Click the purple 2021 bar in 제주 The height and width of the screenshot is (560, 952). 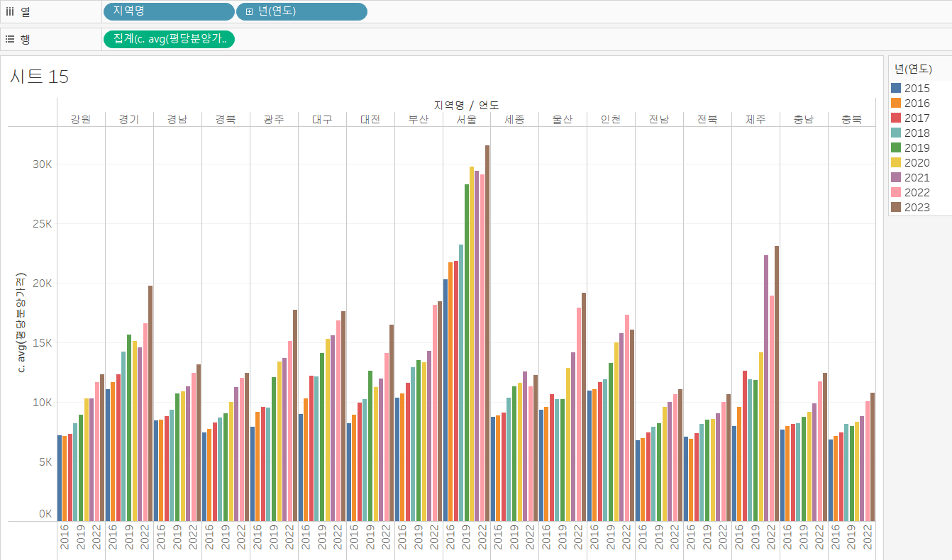(x=766, y=388)
